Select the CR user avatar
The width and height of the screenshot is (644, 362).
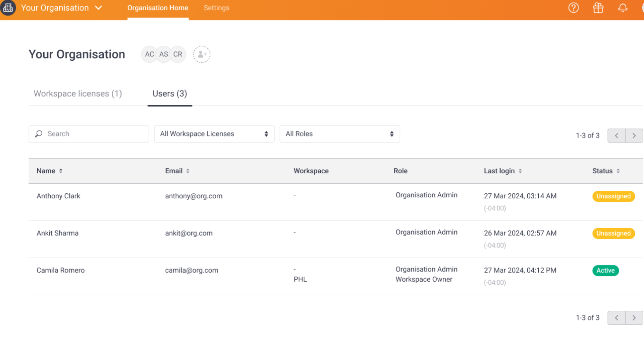tap(178, 54)
